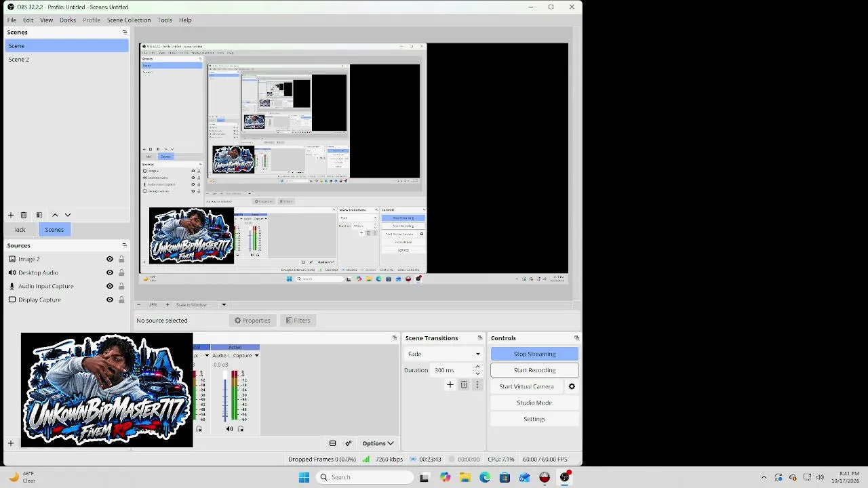Select Scene 2 in the scenes list

click(66, 60)
